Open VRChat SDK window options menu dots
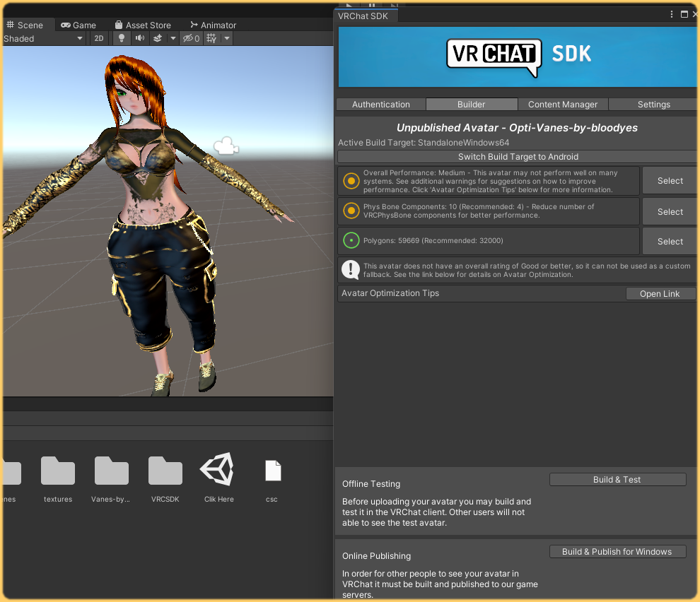The width and height of the screenshot is (700, 602). pyautogui.click(x=672, y=14)
